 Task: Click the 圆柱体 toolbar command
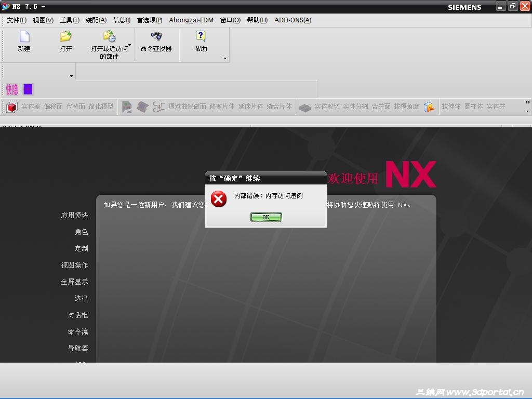(474, 107)
